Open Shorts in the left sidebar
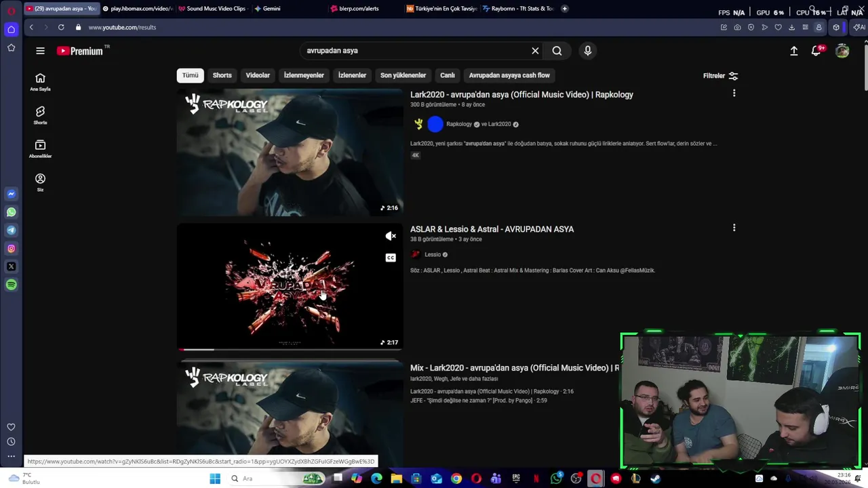Viewport: 868px width, 488px height. (40, 115)
